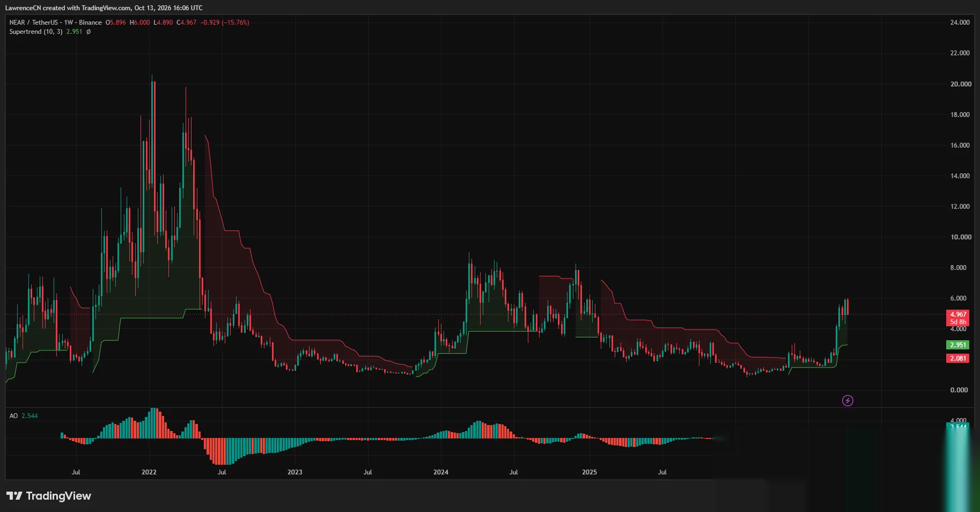Click the high price H6.000
Image resolution: width=980 pixels, height=512 pixels.
(140, 23)
